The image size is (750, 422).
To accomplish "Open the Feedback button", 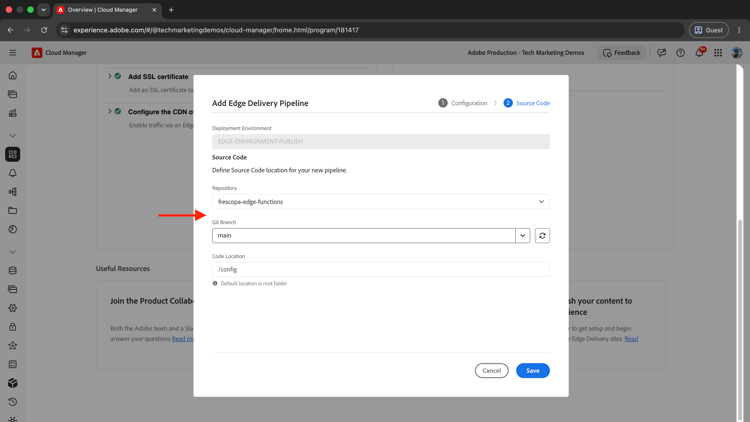I will click(x=621, y=53).
